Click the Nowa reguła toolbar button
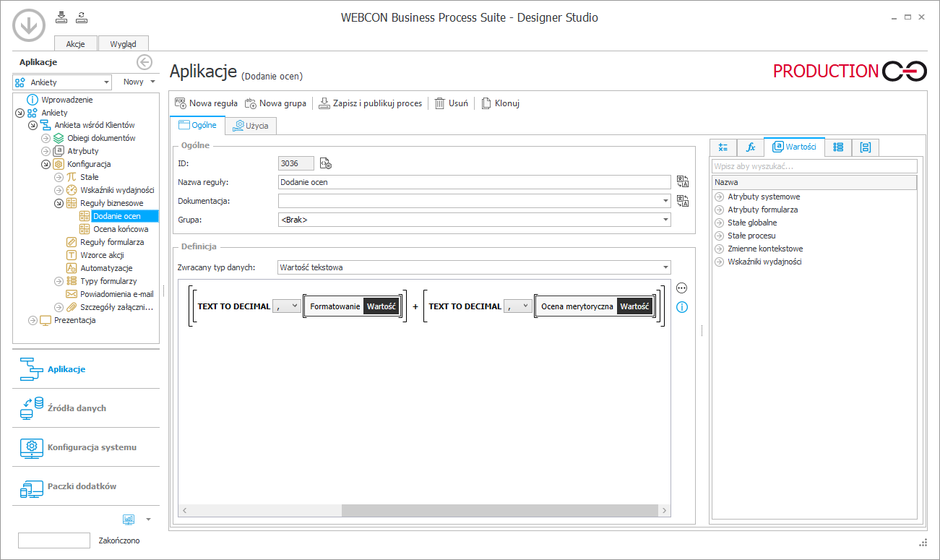The image size is (940, 560). 206,103
